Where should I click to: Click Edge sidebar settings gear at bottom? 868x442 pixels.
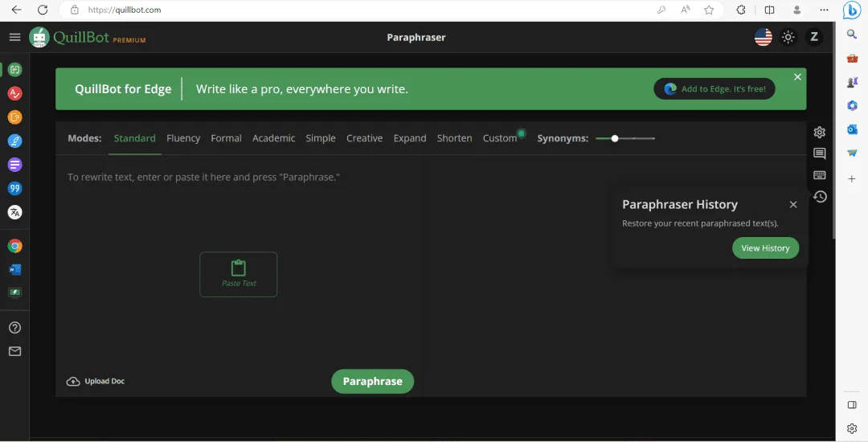click(852, 428)
